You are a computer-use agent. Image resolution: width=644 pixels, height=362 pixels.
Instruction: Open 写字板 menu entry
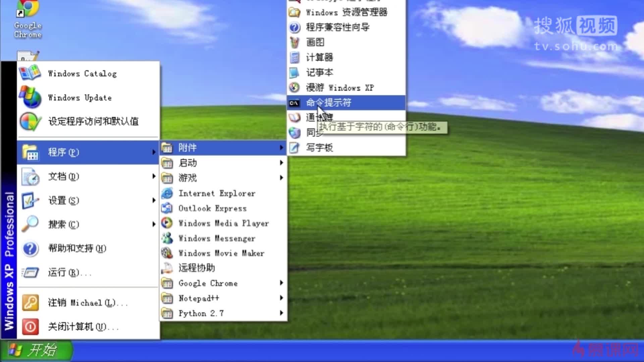pos(346,148)
